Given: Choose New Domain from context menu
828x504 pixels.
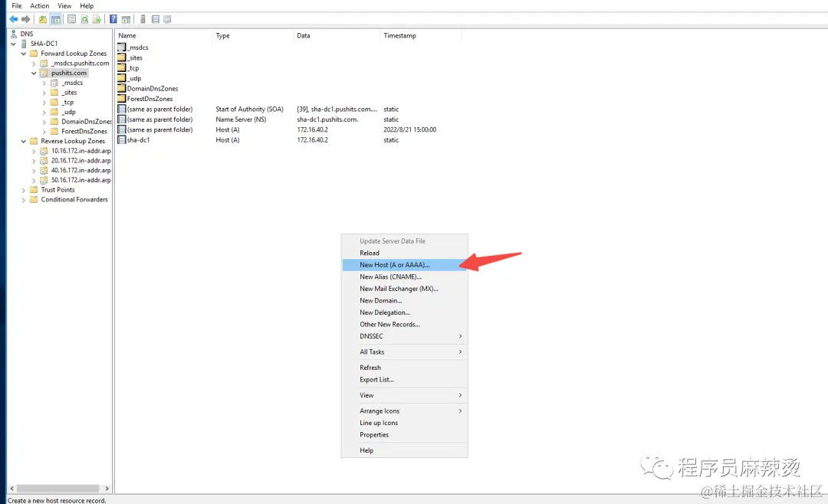Looking at the screenshot, I should tap(405, 300).
